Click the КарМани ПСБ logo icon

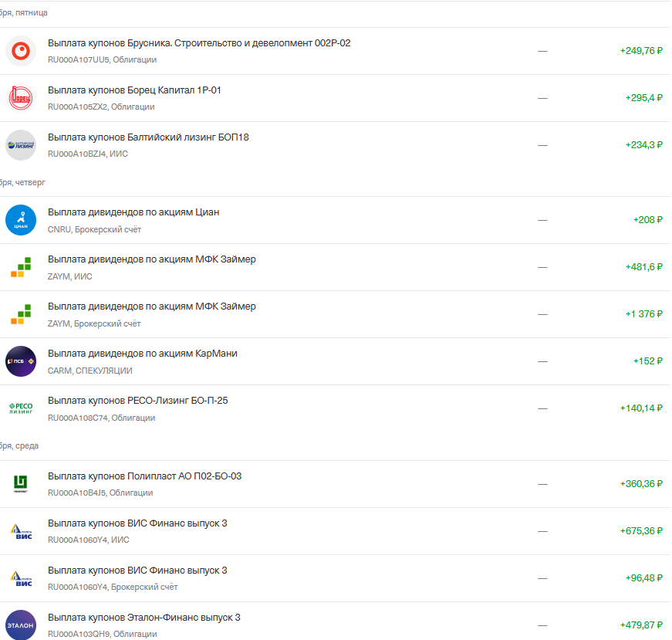(x=21, y=361)
